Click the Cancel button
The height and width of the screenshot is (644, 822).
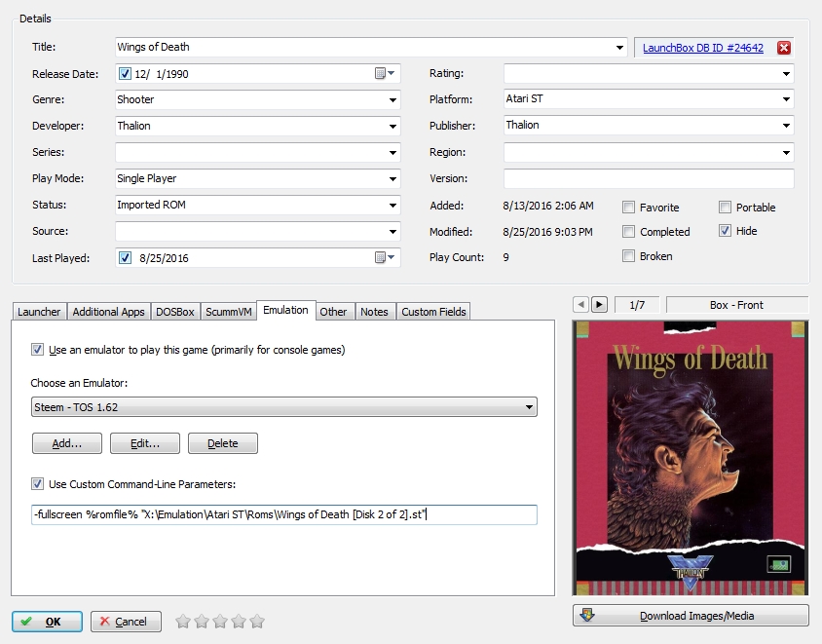point(126,622)
